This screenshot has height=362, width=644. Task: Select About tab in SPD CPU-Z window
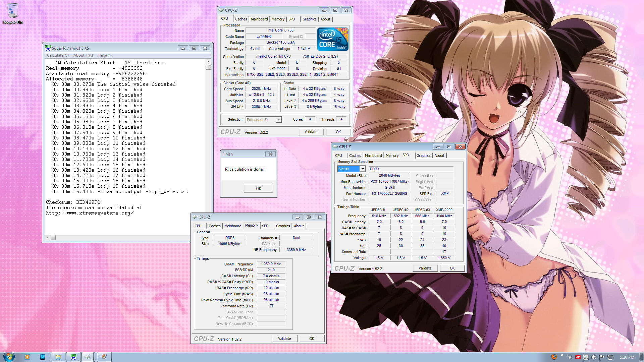[x=439, y=156]
